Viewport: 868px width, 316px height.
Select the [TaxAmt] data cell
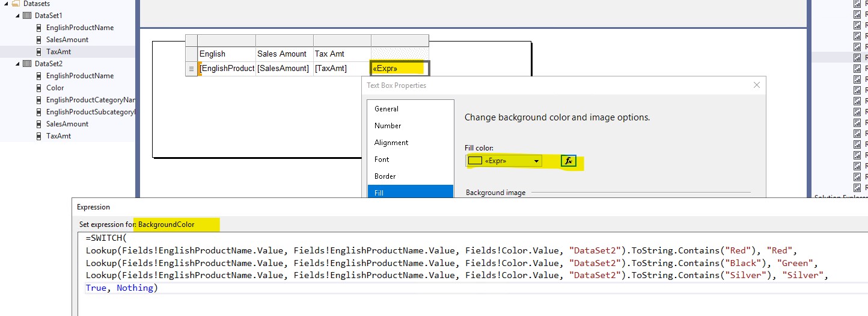click(x=342, y=69)
